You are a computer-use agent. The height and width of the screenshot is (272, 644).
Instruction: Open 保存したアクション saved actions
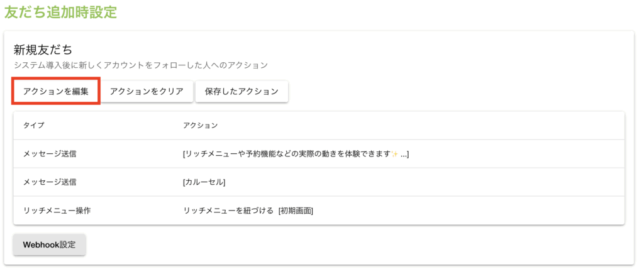(x=241, y=91)
